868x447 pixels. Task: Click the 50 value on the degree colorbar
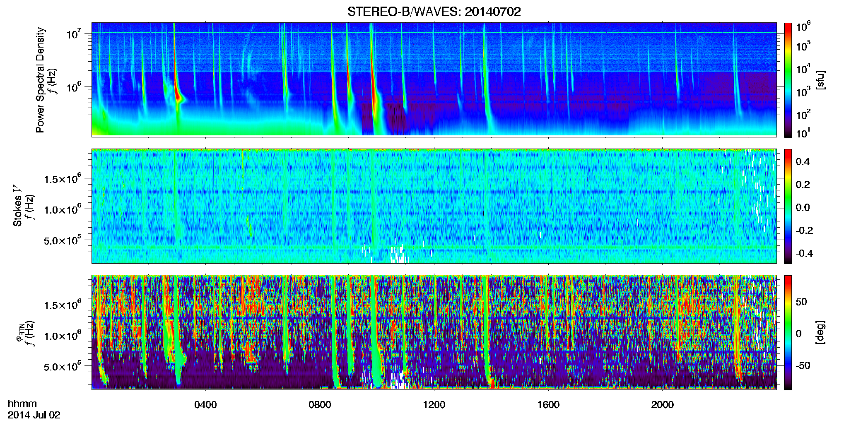click(x=801, y=302)
